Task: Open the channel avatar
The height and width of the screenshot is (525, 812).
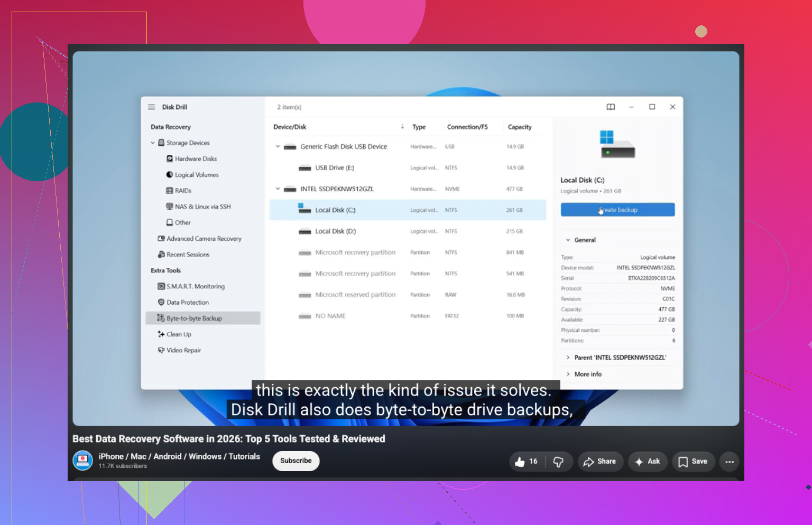Action: tap(82, 461)
